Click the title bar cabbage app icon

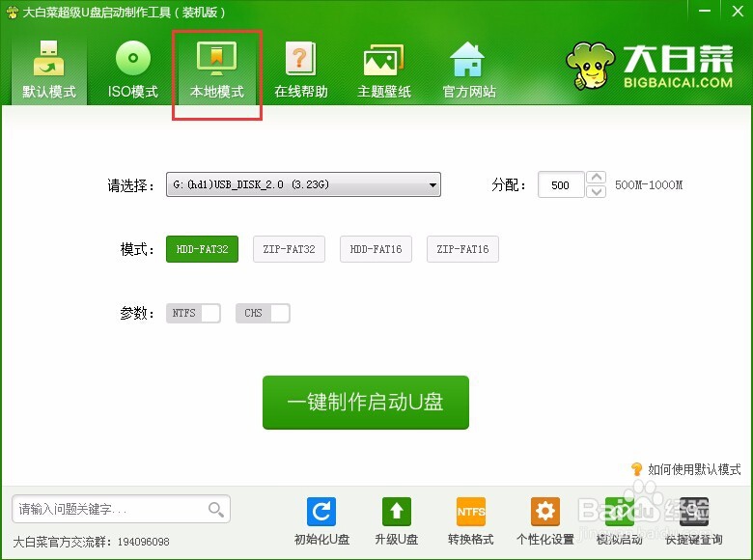13,12
